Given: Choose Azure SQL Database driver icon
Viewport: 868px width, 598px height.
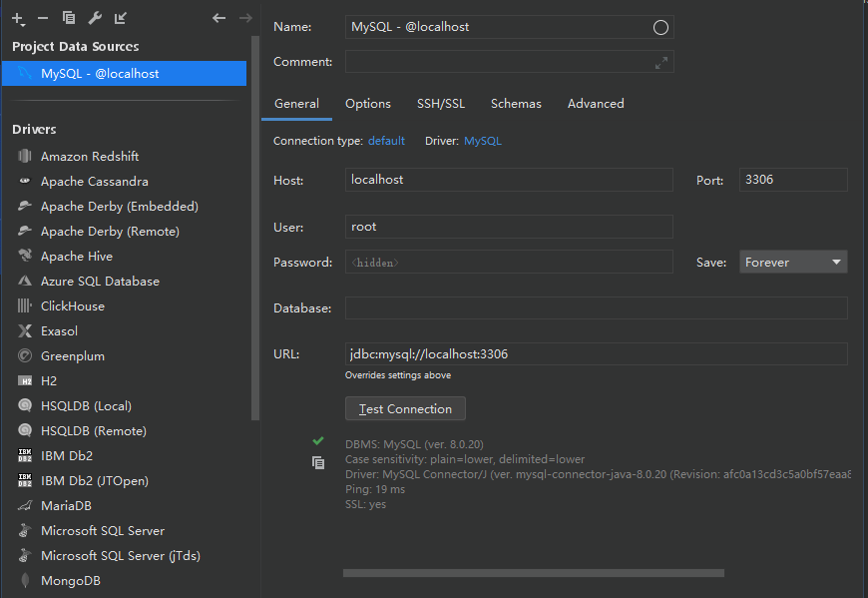Looking at the screenshot, I should pos(25,281).
